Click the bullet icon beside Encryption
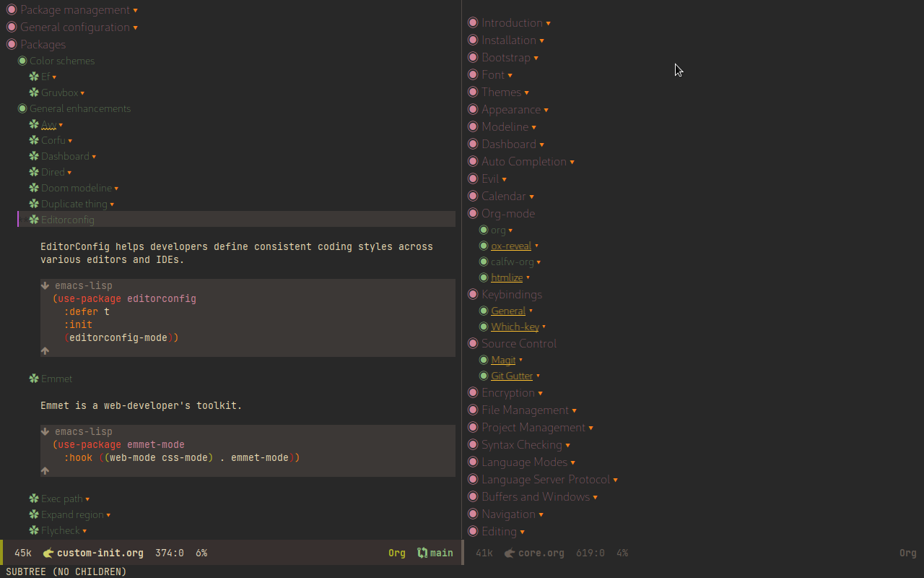Image resolution: width=924 pixels, height=578 pixels. pyautogui.click(x=473, y=393)
